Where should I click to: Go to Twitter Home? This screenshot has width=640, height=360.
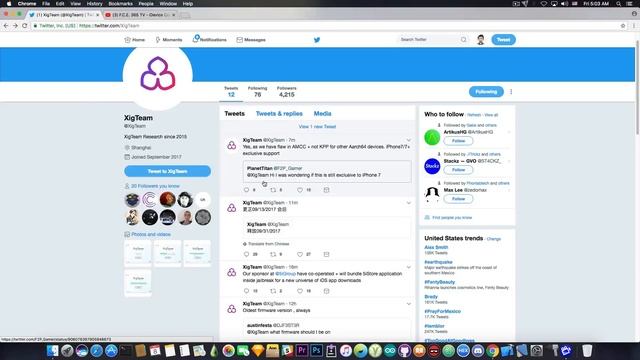(x=135, y=40)
